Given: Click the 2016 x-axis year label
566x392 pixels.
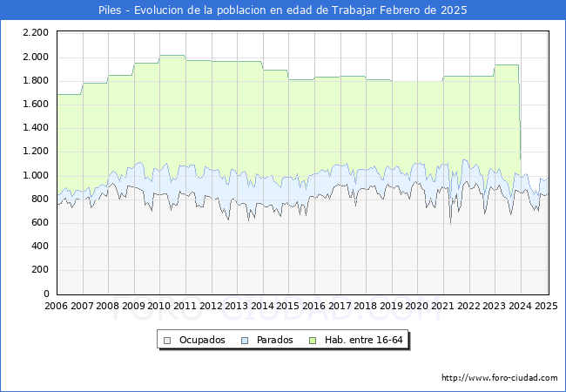Looking at the screenshot, I should point(313,306).
